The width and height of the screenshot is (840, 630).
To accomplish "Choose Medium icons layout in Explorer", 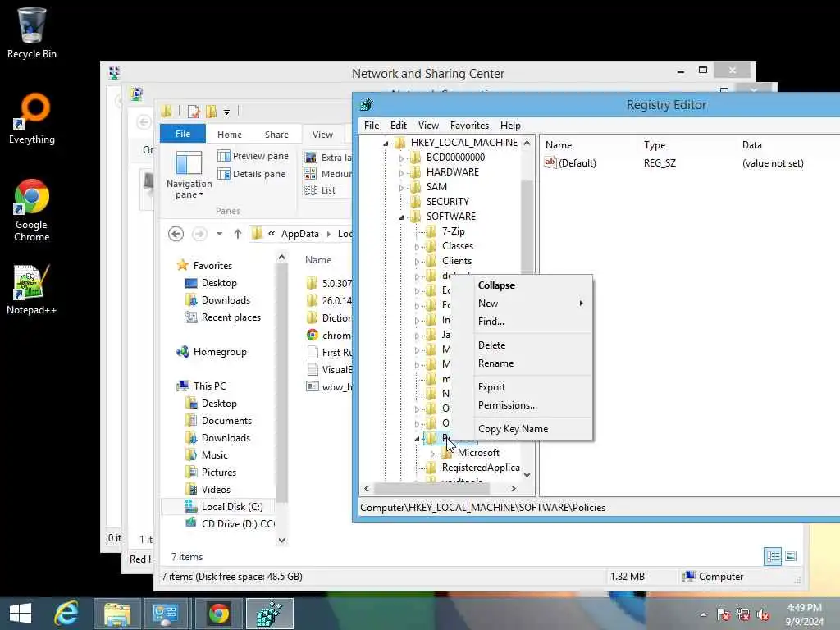I will tap(328, 174).
